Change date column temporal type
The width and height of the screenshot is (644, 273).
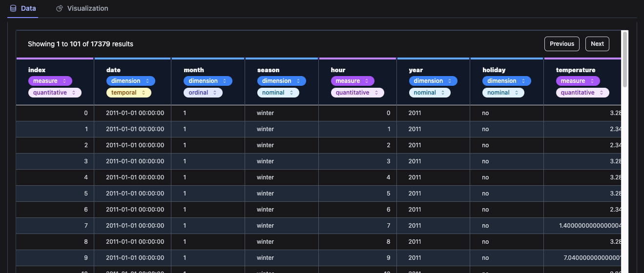click(128, 93)
